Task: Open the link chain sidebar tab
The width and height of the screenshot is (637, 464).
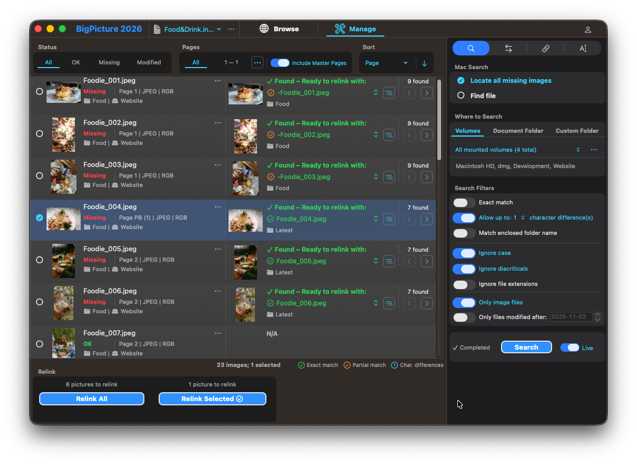Action: [545, 48]
